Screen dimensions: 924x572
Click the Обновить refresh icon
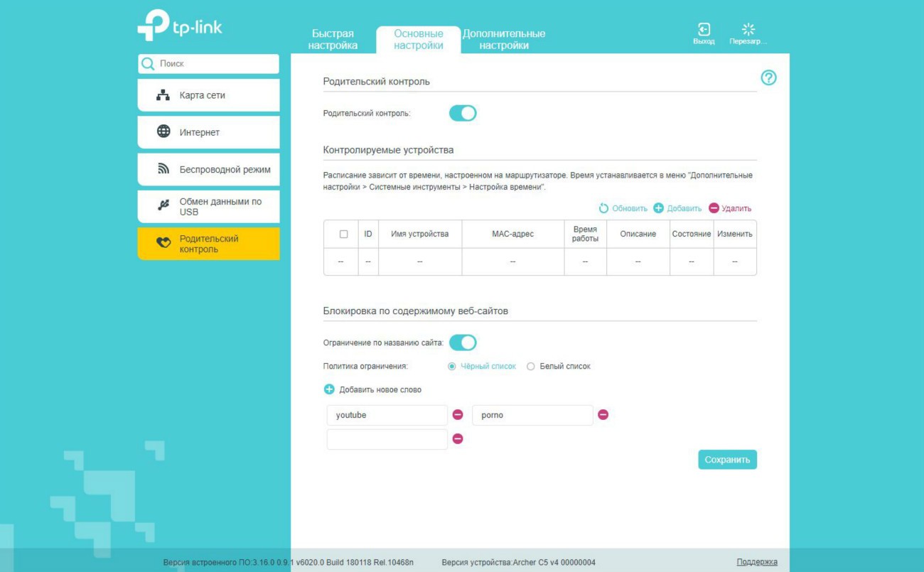(603, 208)
